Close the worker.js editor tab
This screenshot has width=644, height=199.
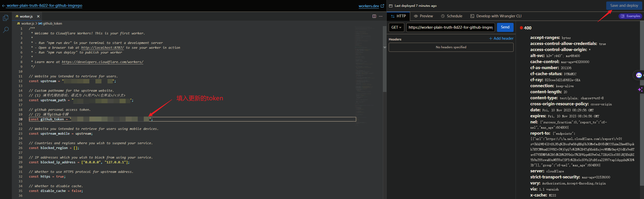(x=38, y=16)
